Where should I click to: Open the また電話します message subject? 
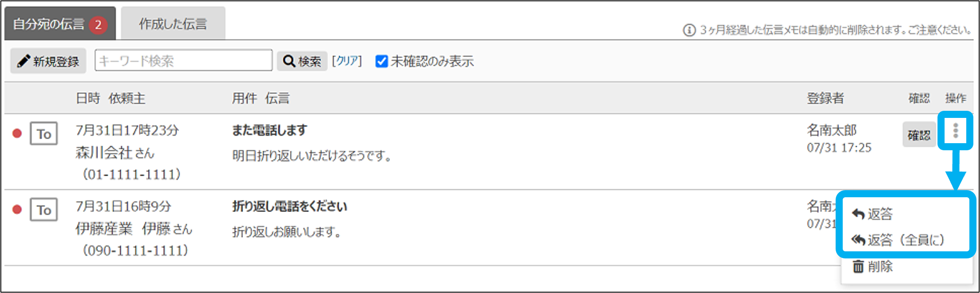[x=270, y=130]
